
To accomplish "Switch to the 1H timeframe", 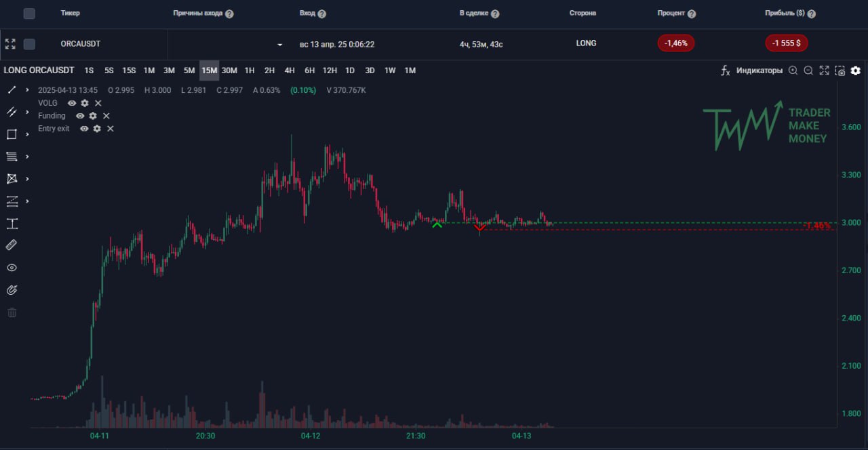I will 250,70.
